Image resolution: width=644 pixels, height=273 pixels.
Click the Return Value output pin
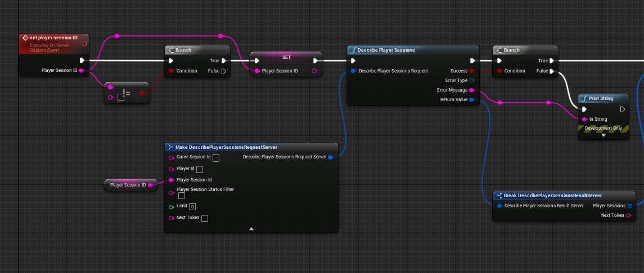(x=471, y=99)
